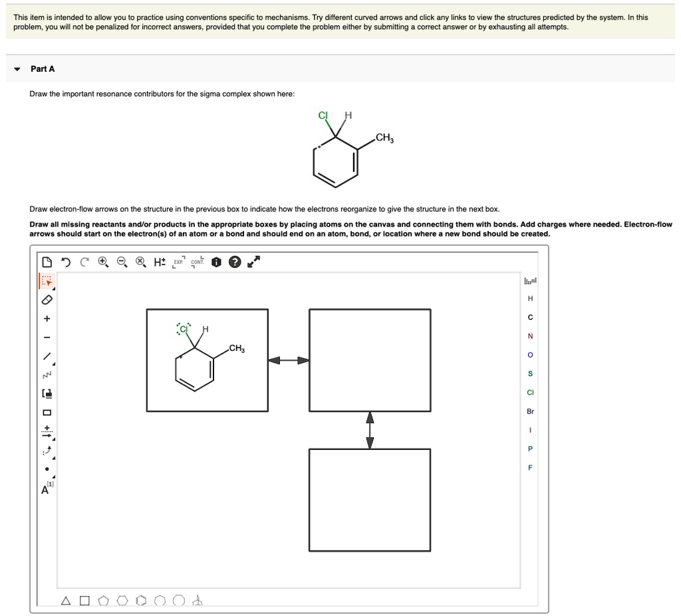
Task: Select the electron-flow curved arrow tool
Action: [47, 450]
